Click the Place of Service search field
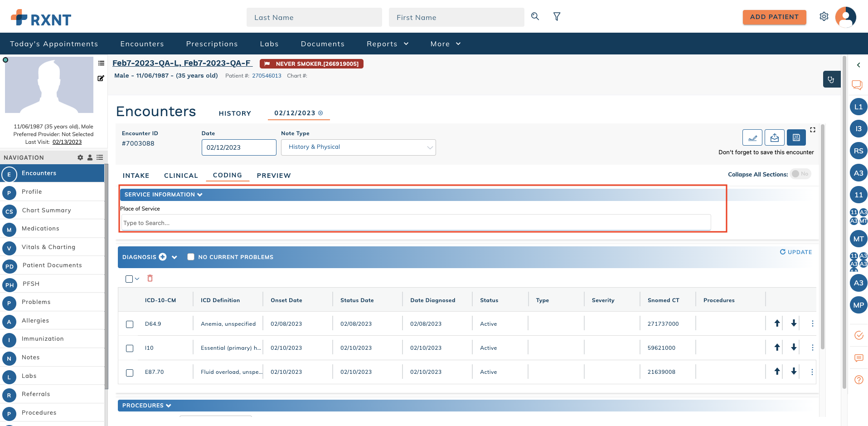The width and height of the screenshot is (868, 426). pos(416,223)
